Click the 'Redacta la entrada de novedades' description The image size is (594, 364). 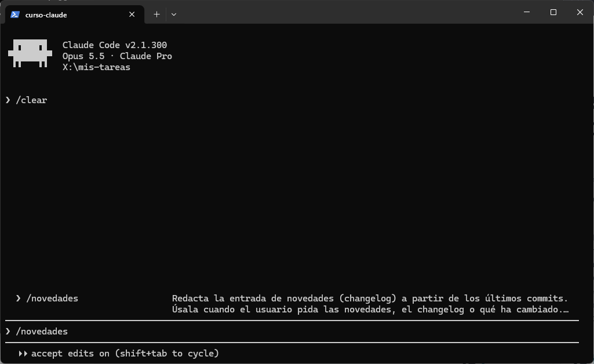coord(370,299)
